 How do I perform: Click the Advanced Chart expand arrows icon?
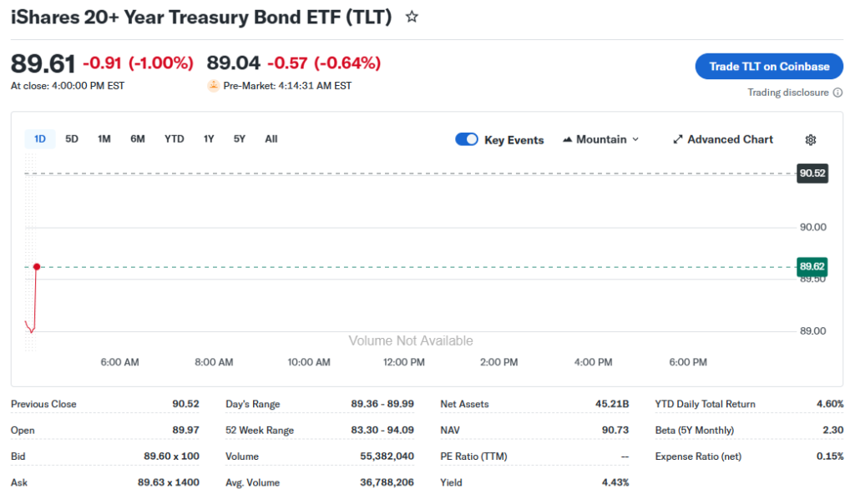pyautogui.click(x=678, y=139)
